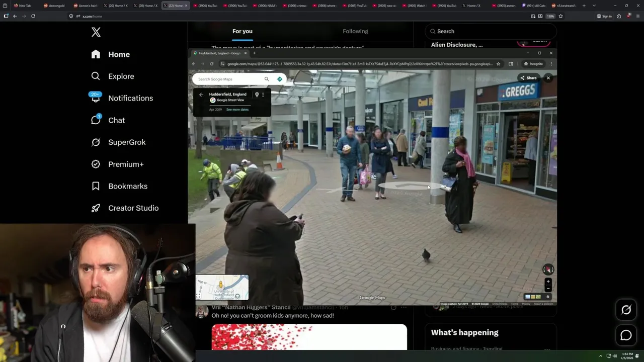Switch to the r/Livestreamfail browser tab
This screenshot has height=362, width=644.
(565, 6)
